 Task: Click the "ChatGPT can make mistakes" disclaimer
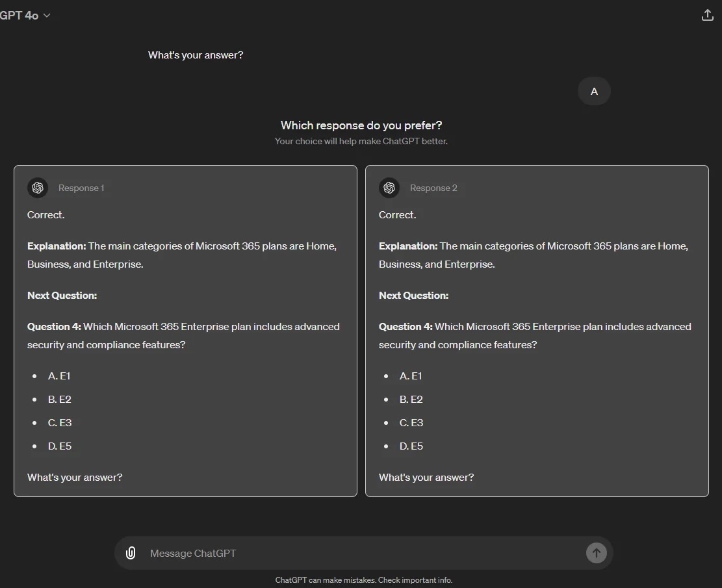pos(363,580)
